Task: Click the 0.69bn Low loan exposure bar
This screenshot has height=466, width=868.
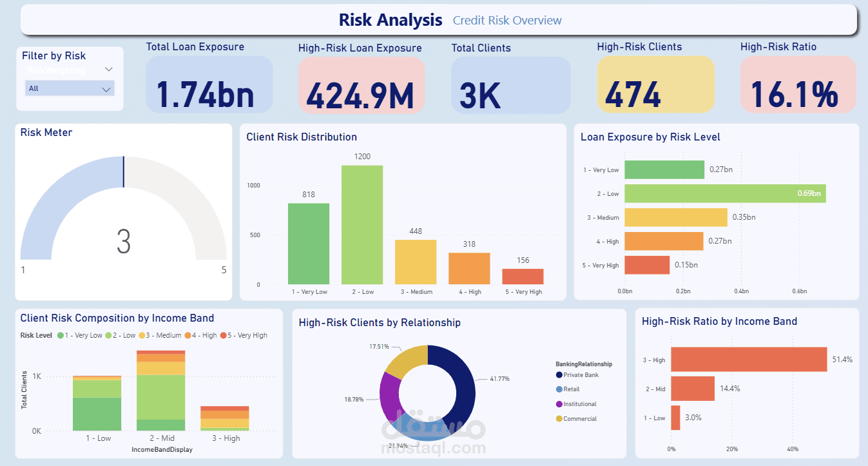Action: coord(725,193)
